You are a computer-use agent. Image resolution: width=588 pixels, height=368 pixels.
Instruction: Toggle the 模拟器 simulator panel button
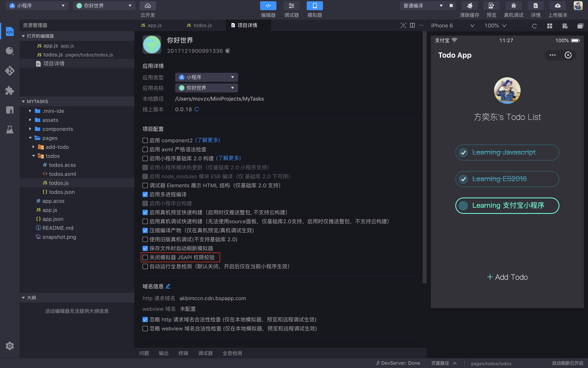tap(315, 6)
